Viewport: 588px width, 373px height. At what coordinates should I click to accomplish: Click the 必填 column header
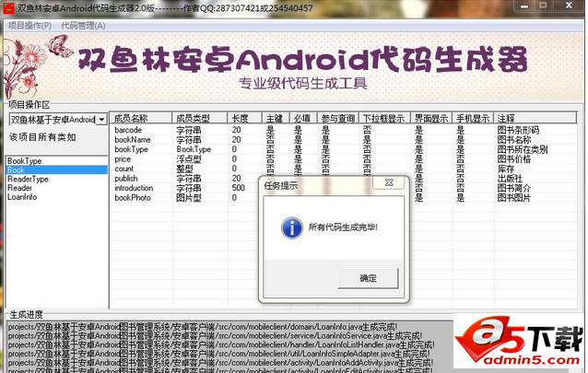pos(303,119)
